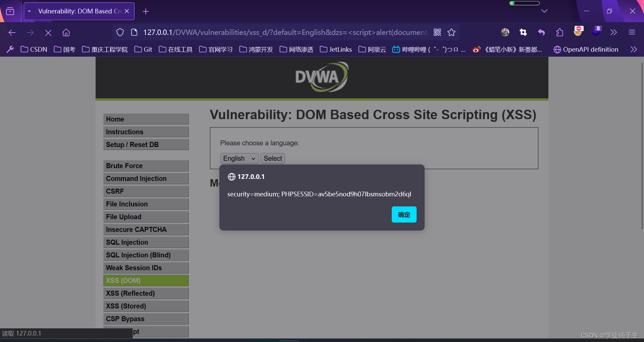Open the 网络渗透 bookmark folder

tap(297, 49)
